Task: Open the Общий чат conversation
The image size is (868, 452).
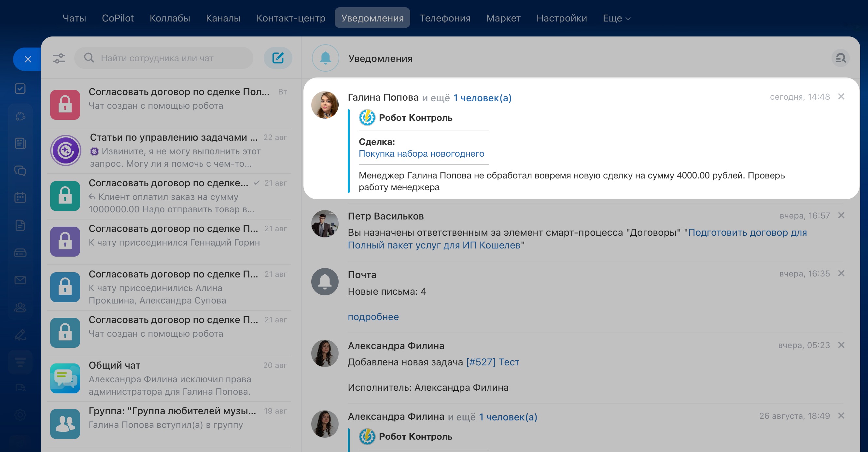Action: [x=169, y=378]
